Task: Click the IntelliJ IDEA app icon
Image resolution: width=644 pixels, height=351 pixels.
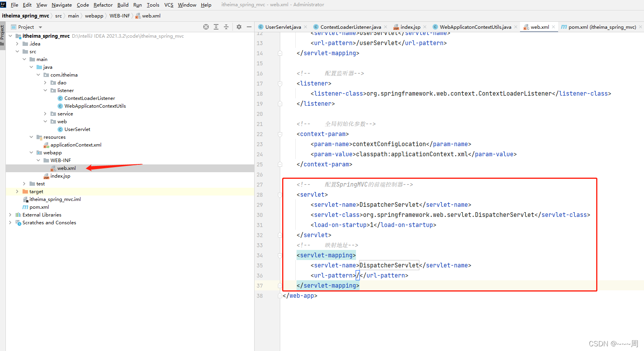Action: pos(3,4)
